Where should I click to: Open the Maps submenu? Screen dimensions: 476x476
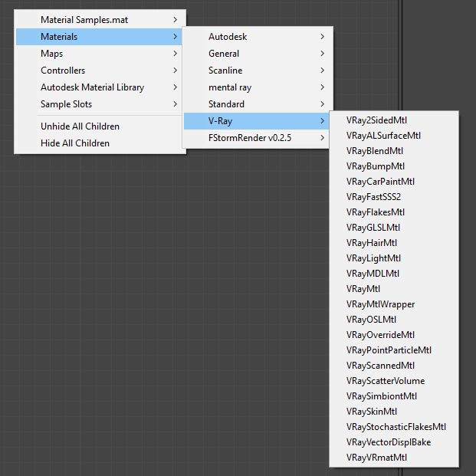[99, 54]
